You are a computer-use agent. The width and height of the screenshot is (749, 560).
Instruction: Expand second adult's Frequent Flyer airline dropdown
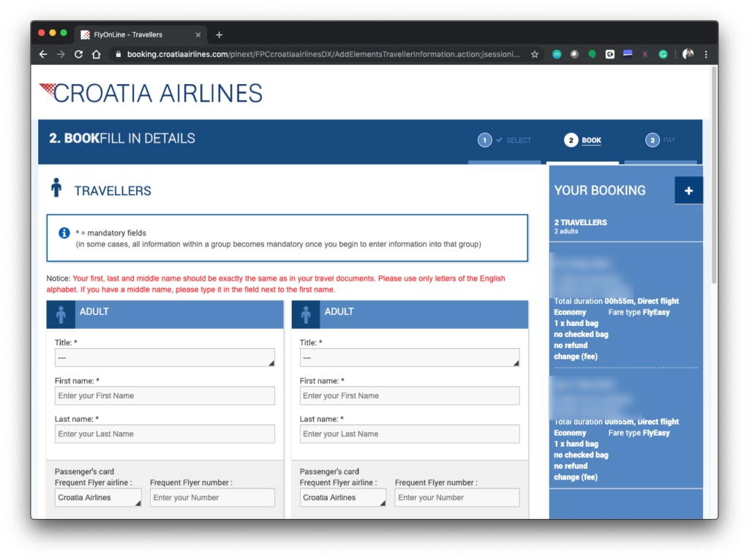point(343,498)
